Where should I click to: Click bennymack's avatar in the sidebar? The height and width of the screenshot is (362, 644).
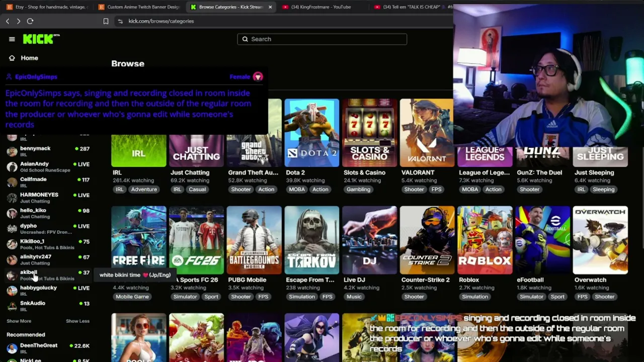pyautogui.click(x=12, y=151)
